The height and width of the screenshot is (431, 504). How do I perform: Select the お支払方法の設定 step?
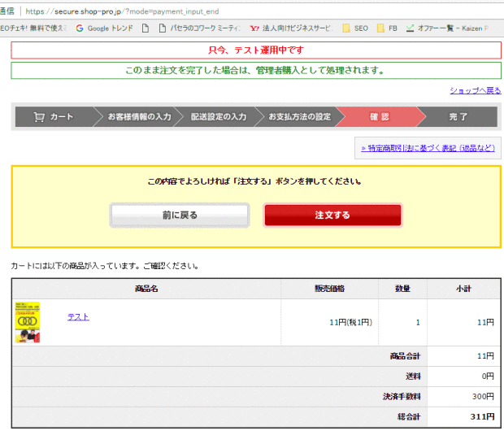[299, 117]
